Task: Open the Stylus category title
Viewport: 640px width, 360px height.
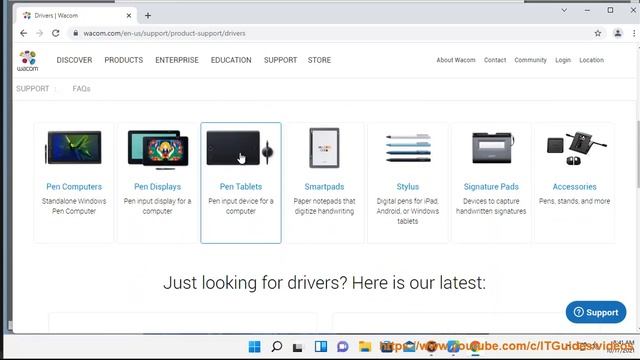Action: 408,187
